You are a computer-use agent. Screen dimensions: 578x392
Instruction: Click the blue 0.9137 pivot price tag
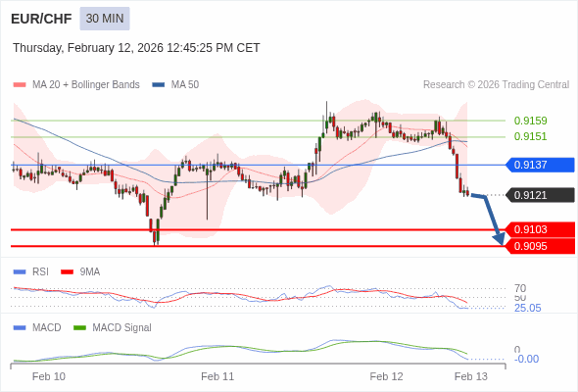tap(540, 165)
